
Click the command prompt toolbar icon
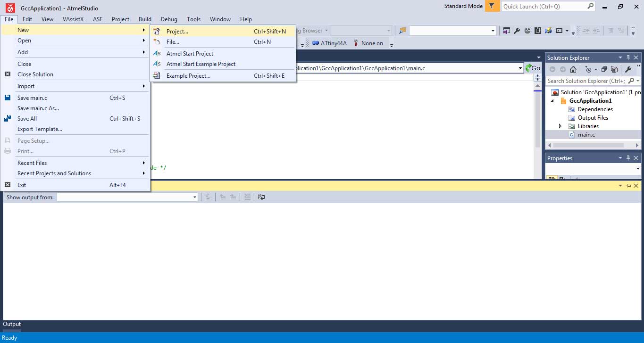coord(559,31)
